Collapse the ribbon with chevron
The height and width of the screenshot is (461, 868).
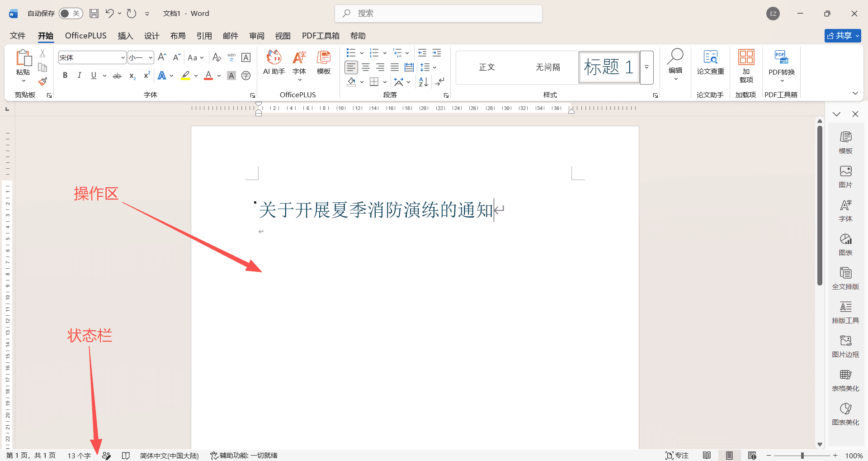click(855, 93)
